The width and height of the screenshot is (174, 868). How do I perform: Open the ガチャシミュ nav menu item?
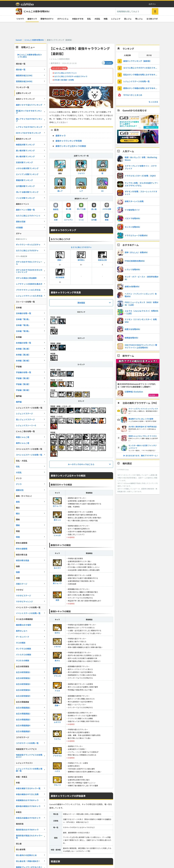[63, 19]
